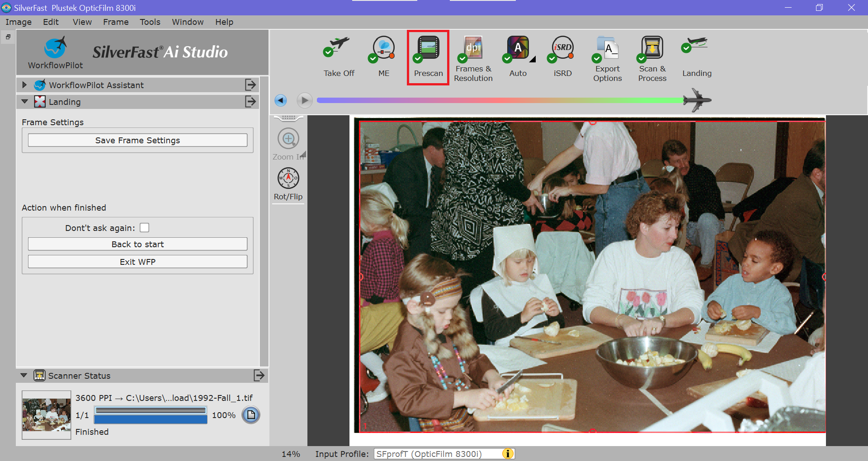Go to previous workflow step with back arrow

281,100
